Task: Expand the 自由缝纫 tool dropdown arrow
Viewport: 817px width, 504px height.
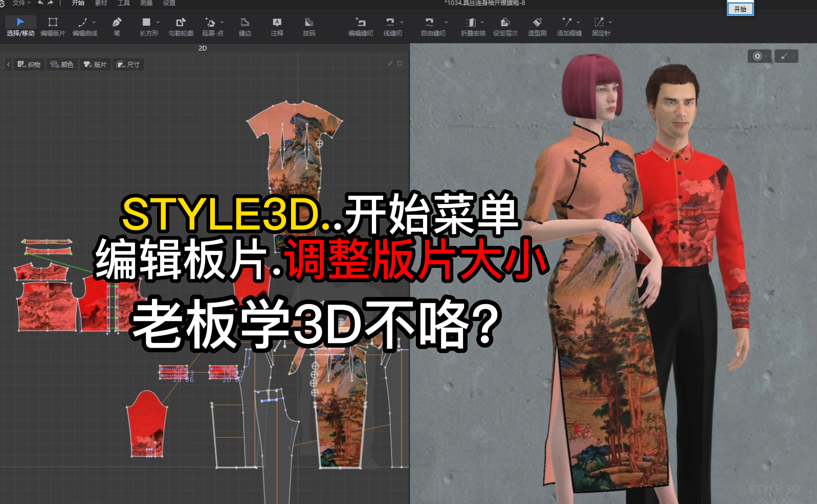Action: pos(446,22)
